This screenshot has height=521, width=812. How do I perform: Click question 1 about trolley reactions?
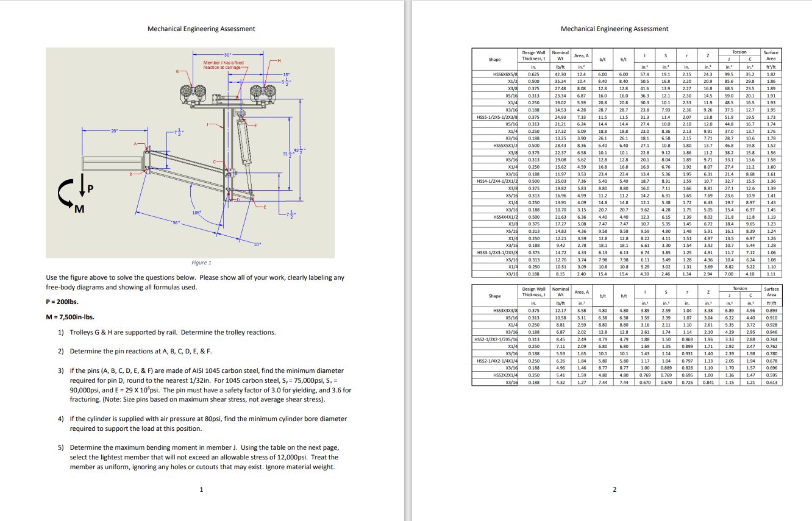(166, 332)
